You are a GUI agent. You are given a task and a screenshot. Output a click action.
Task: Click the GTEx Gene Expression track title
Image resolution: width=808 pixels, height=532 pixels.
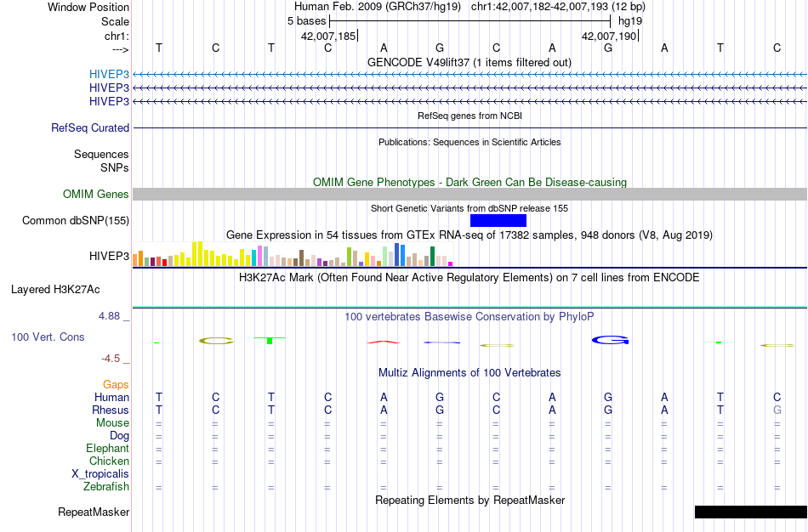pyautogui.click(x=469, y=235)
